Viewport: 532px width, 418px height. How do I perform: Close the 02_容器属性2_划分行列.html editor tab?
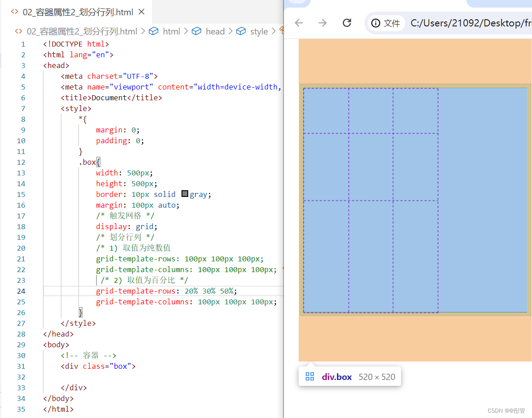click(x=141, y=12)
